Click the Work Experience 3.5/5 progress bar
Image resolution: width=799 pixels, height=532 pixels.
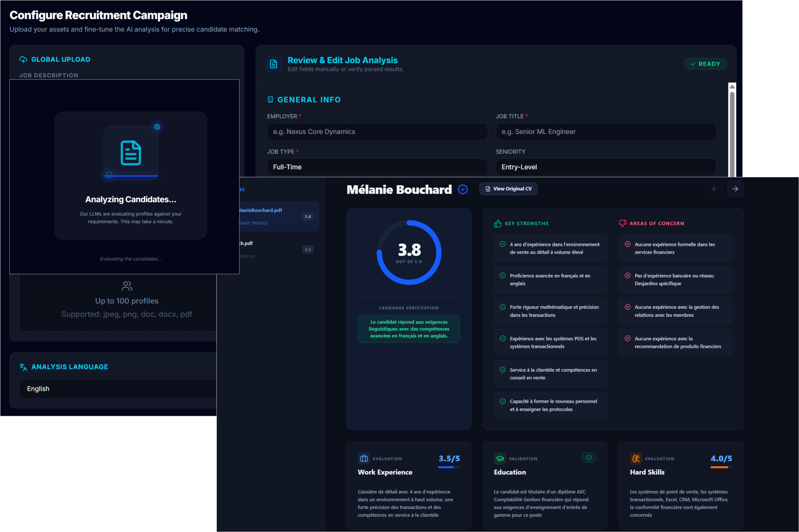click(449, 467)
